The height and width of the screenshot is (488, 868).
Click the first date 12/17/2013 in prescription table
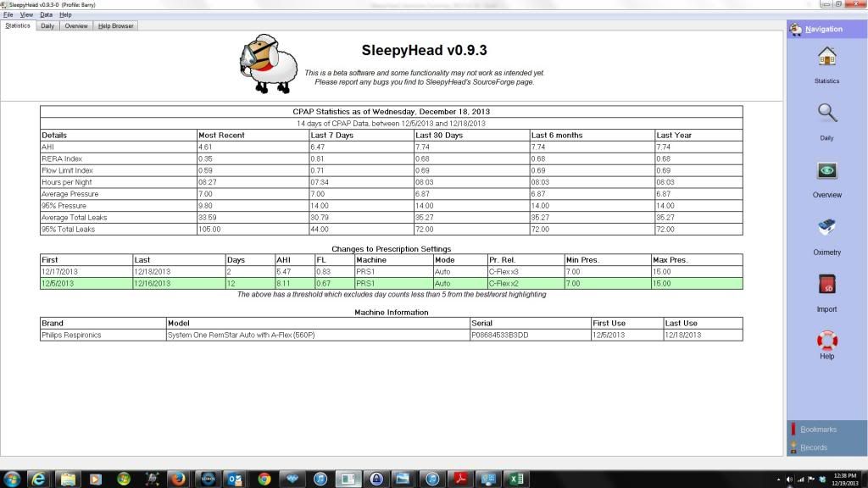coord(59,272)
